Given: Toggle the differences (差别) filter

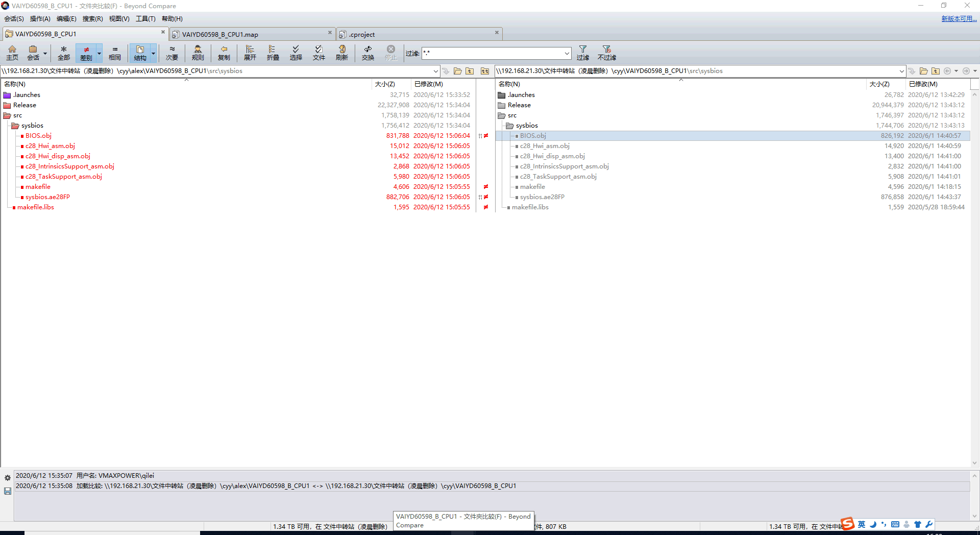Looking at the screenshot, I should tap(86, 53).
